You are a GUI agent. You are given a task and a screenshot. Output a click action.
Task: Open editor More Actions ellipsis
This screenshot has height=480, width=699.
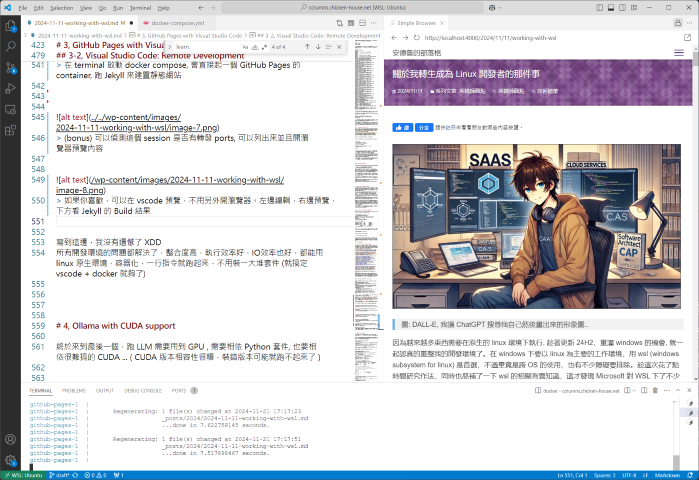[x=374, y=23]
